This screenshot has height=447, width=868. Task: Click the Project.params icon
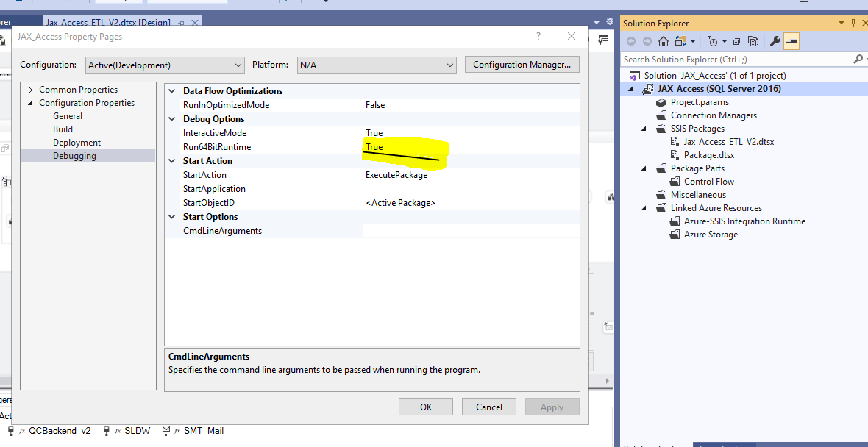(x=661, y=102)
